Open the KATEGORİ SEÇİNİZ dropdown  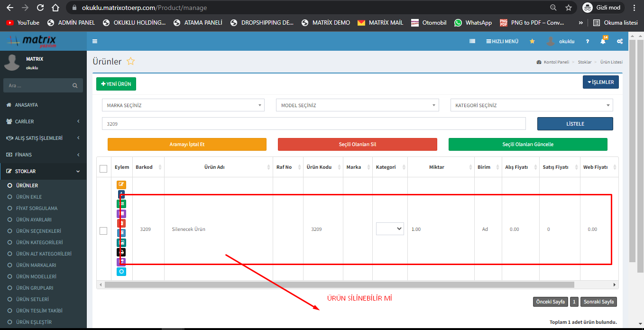pyautogui.click(x=531, y=105)
